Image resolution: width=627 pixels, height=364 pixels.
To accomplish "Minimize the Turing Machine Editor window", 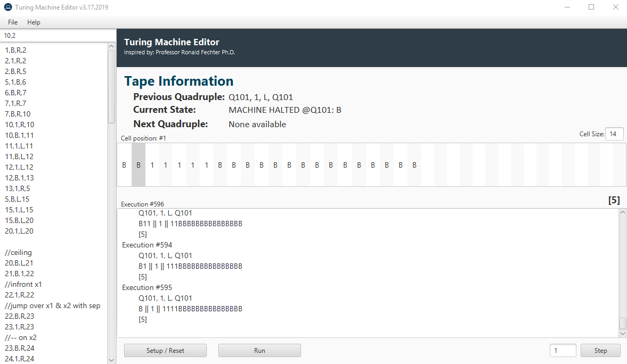I will pyautogui.click(x=567, y=7).
